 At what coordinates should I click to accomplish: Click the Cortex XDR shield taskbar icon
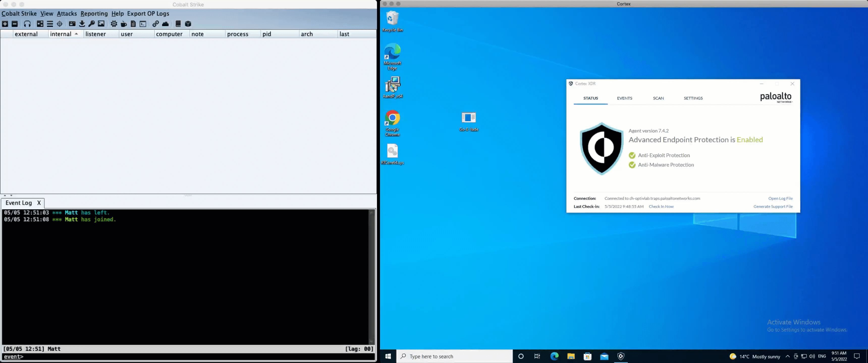621,356
